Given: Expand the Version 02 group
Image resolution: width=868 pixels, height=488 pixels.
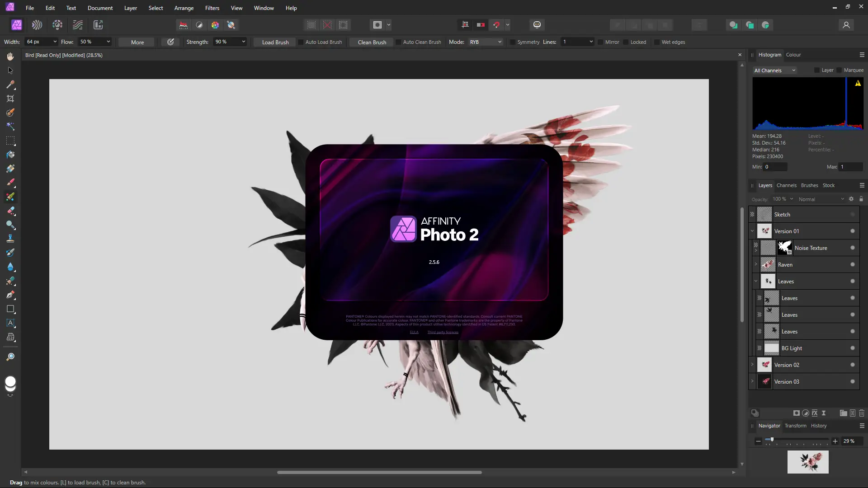Looking at the screenshot, I should 752,365.
